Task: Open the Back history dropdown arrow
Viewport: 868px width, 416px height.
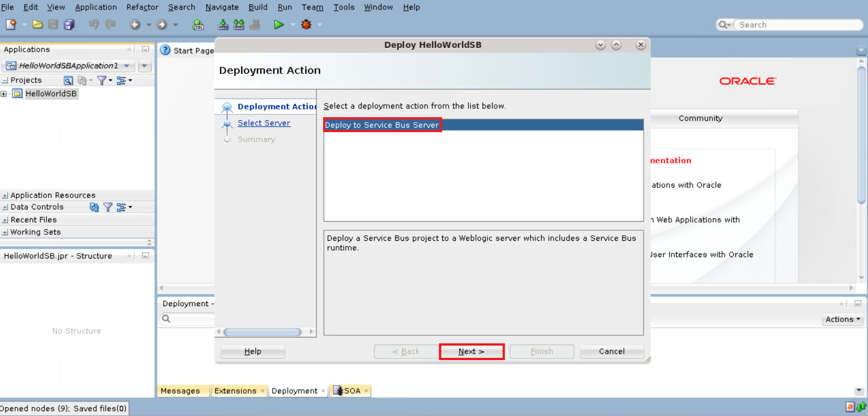Action: pyautogui.click(x=149, y=25)
